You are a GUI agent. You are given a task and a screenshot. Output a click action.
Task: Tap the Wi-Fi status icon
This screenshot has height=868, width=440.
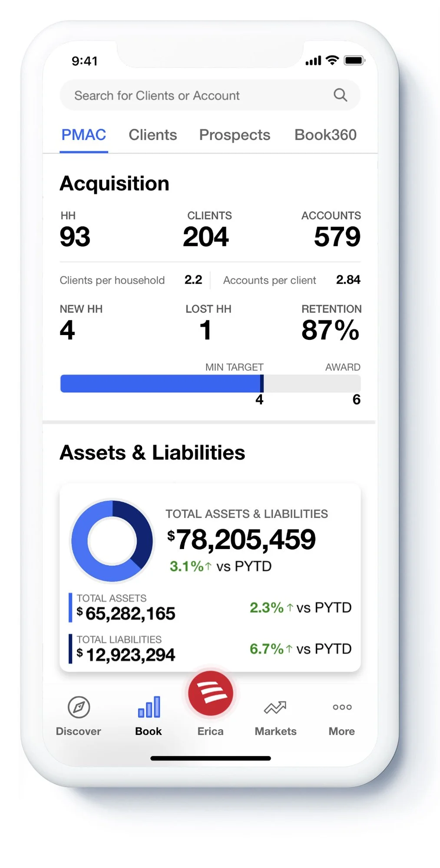[332, 60]
